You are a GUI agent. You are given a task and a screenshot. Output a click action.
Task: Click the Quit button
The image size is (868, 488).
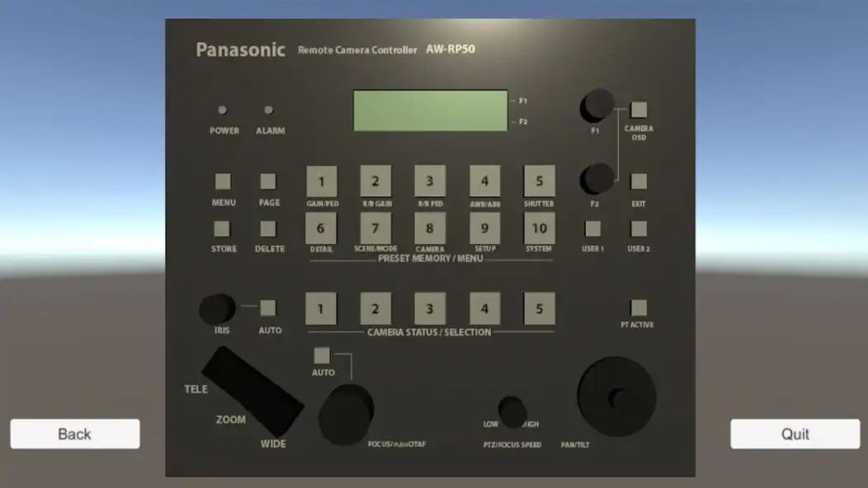(795, 434)
